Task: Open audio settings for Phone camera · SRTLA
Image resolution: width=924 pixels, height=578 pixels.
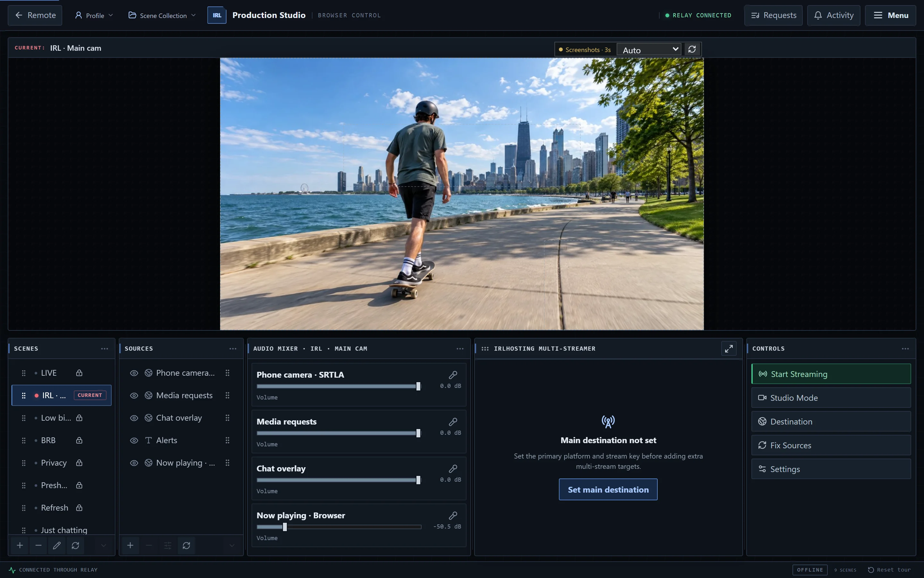Action: (x=453, y=375)
